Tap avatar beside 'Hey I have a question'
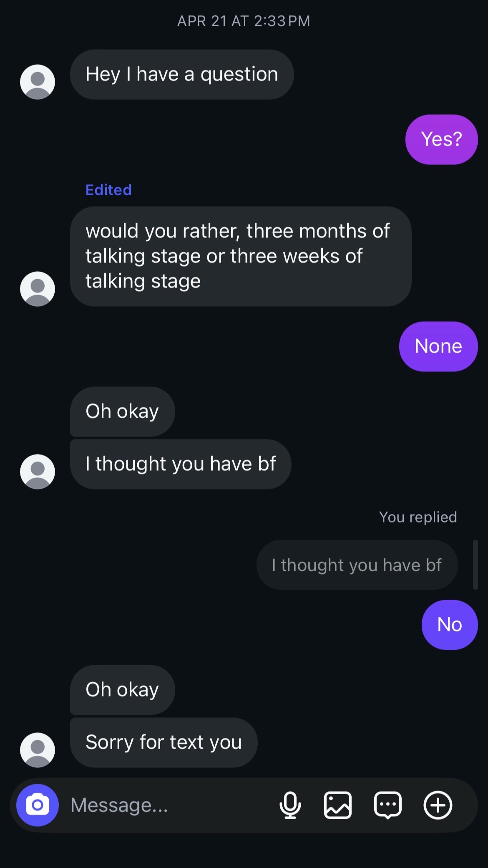 point(38,82)
